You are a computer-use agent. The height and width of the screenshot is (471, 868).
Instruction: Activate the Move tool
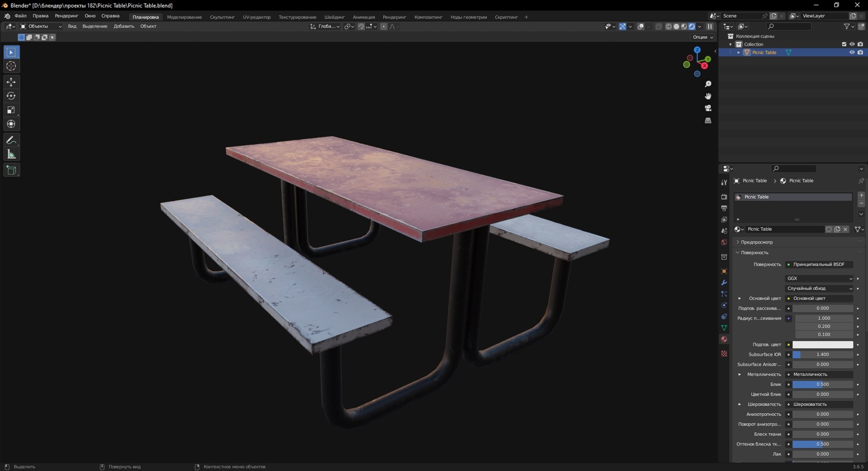pos(11,82)
